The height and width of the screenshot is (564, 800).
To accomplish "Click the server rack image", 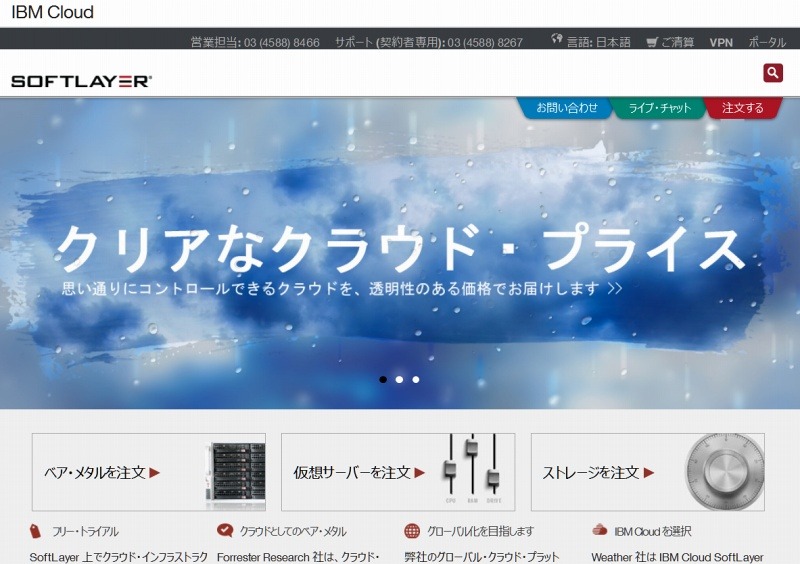I will click(236, 474).
